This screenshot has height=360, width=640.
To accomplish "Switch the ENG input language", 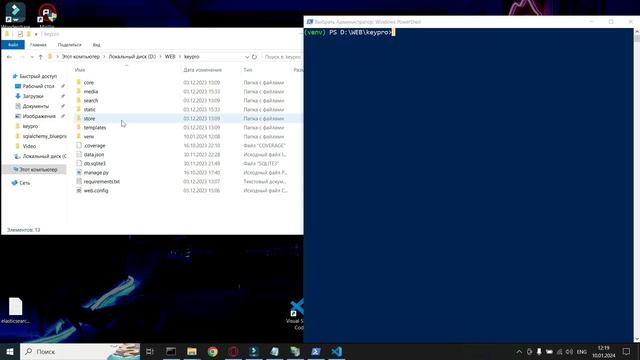I will coord(582,351).
